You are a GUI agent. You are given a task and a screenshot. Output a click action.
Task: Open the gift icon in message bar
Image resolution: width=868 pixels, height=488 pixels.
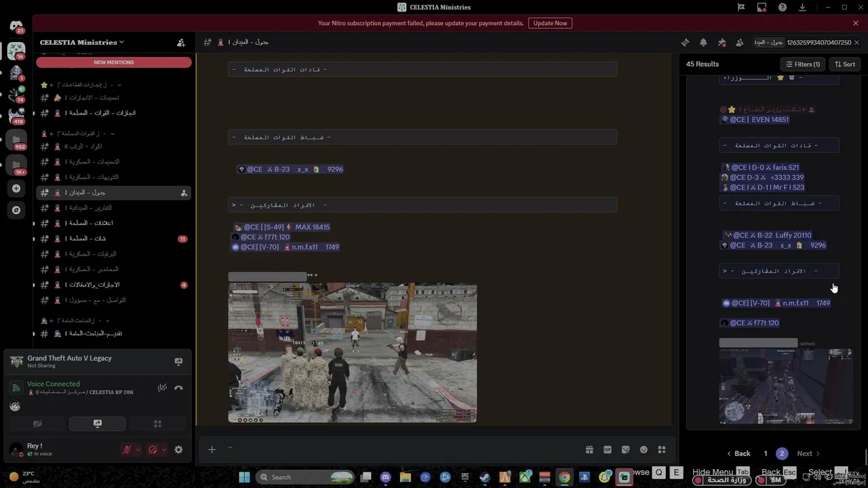589,449
